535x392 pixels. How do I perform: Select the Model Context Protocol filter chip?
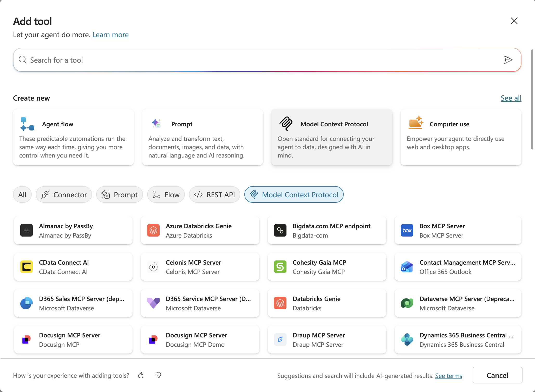pyautogui.click(x=294, y=194)
